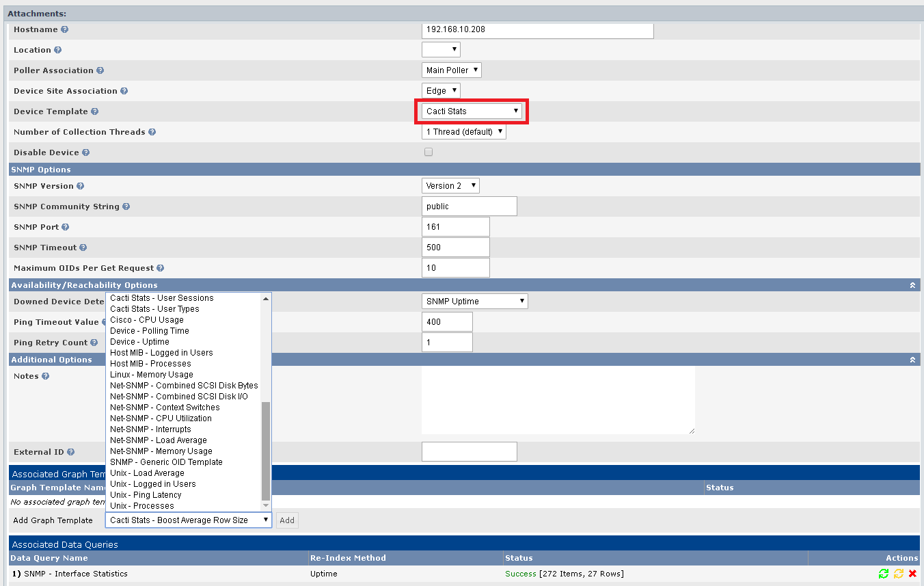Click the help icon beside External ID
The width and height of the screenshot is (924, 586).
tap(70, 452)
